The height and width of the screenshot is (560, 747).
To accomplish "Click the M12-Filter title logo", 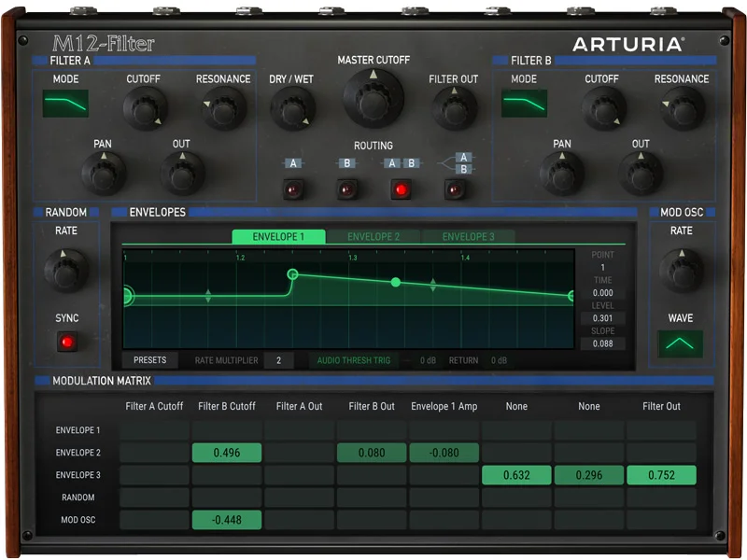I will (104, 43).
